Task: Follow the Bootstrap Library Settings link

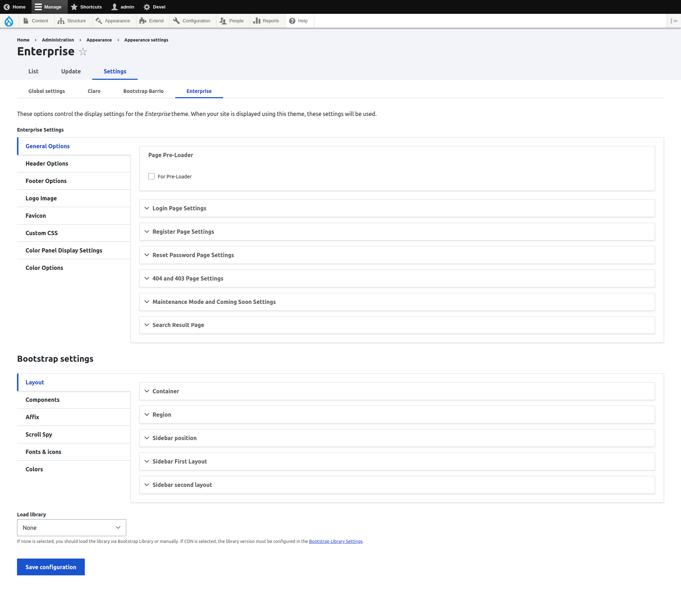Action: (336, 541)
